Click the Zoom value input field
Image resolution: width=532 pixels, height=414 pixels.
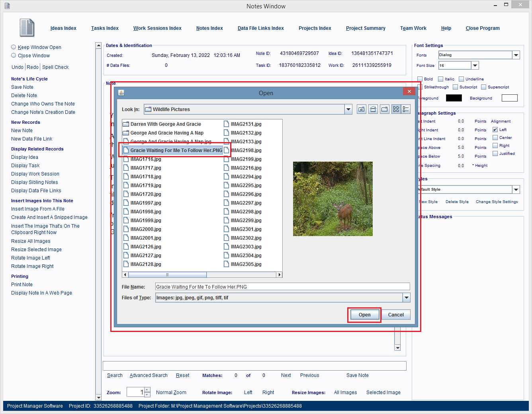135,392
